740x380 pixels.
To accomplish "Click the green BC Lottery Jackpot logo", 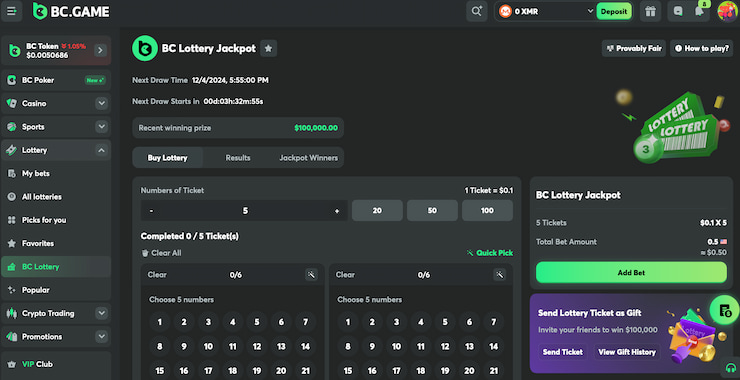I will pos(145,48).
